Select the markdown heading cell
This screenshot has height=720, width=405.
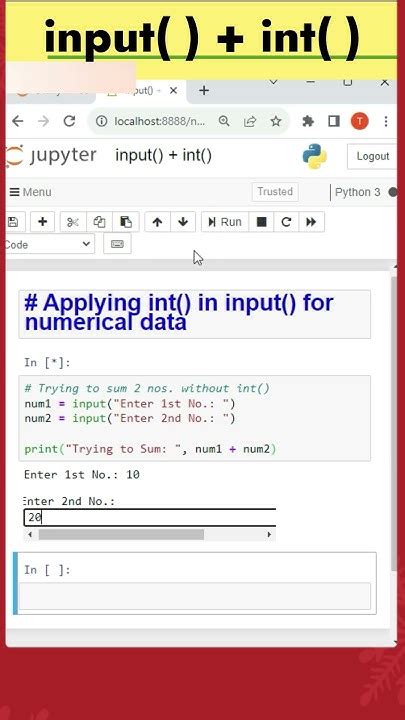195,314
